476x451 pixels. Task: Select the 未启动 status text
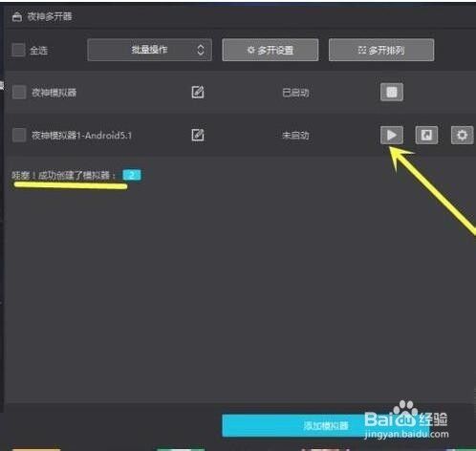point(295,136)
